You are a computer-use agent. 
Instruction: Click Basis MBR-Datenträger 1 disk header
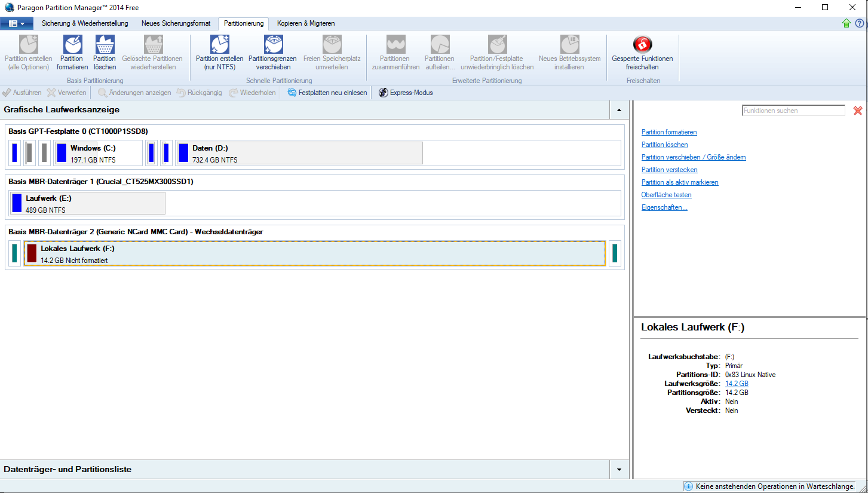tap(100, 181)
